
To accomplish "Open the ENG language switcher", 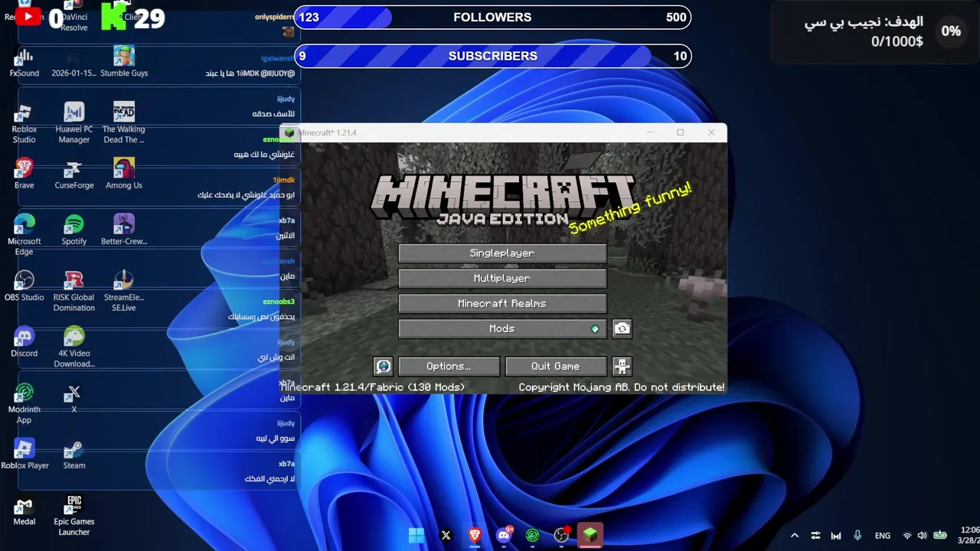I will click(x=883, y=536).
